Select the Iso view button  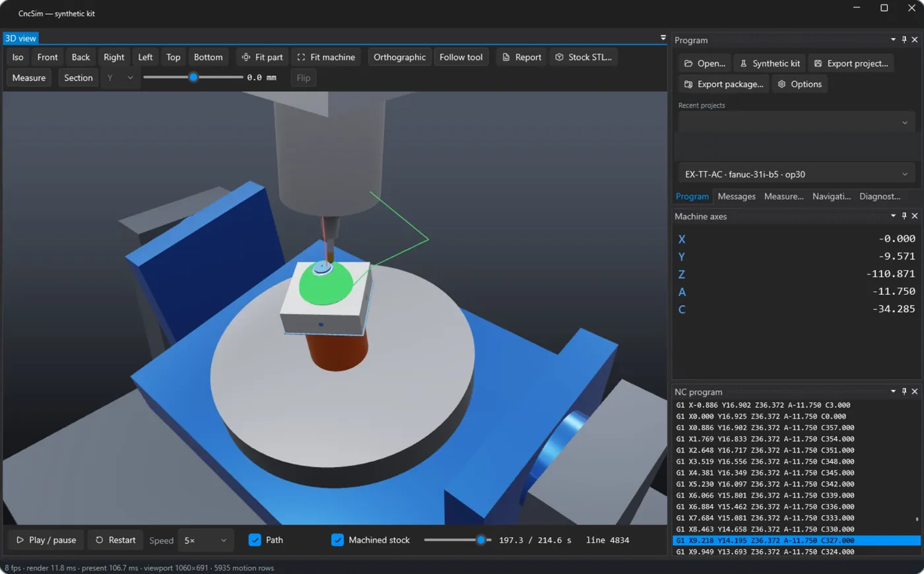pos(18,57)
